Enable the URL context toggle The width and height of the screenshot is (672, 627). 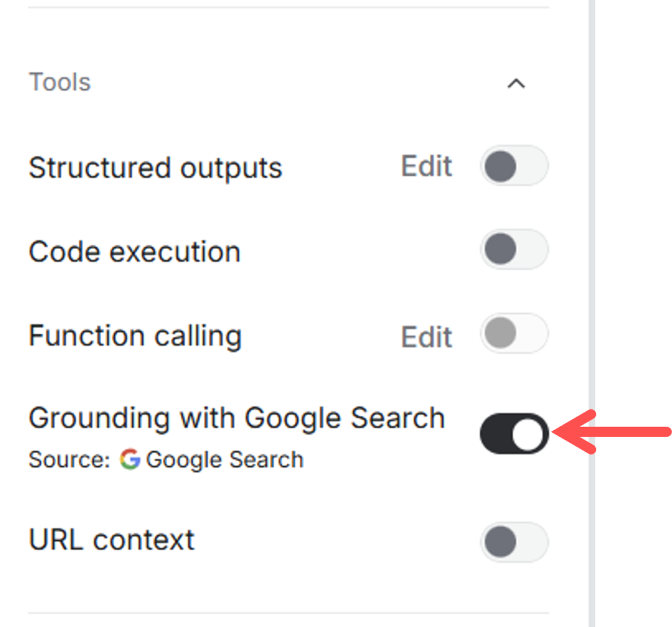pos(514,542)
